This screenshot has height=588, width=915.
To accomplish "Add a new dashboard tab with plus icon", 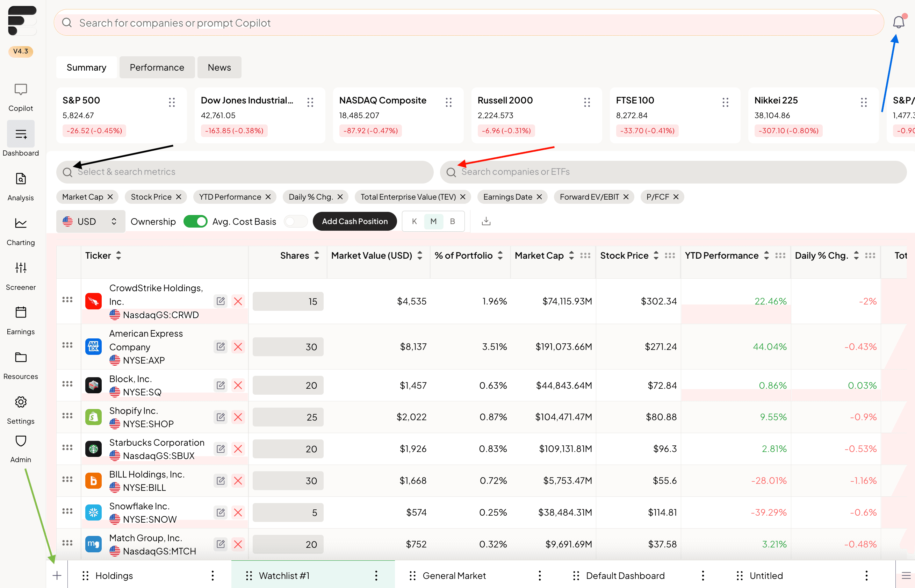I will pyautogui.click(x=57, y=575).
